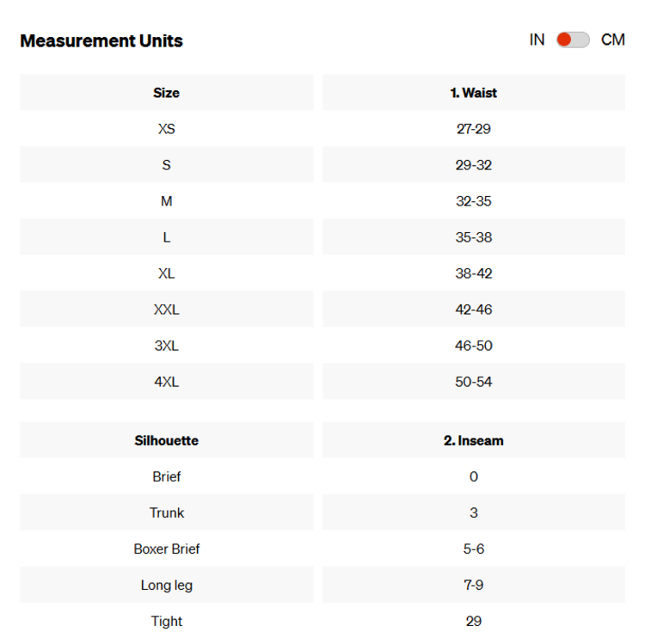Click the 2. Inseam column header
645x644 pixels.
click(x=473, y=440)
